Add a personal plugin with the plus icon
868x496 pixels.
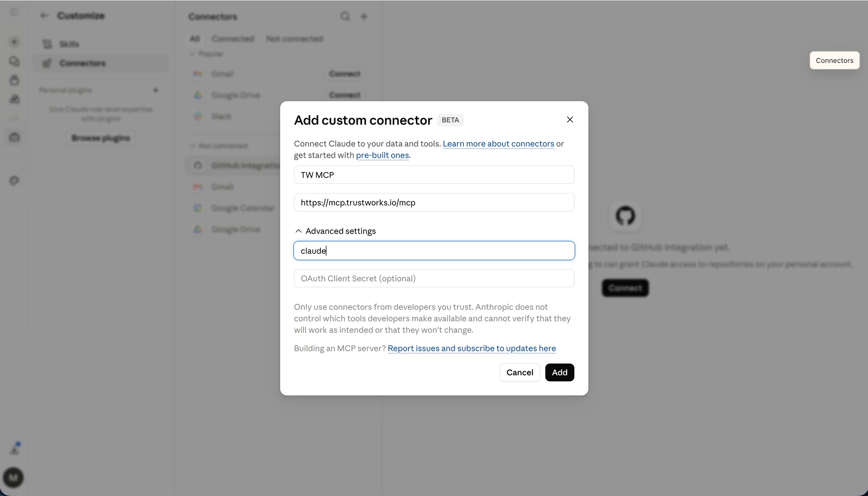click(x=156, y=90)
